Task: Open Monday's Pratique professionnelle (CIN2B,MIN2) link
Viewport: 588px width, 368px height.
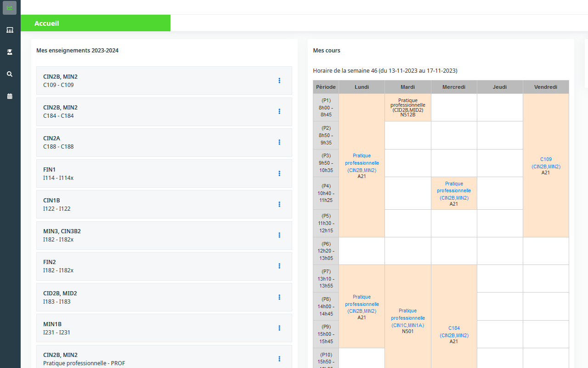Action: click(362, 163)
